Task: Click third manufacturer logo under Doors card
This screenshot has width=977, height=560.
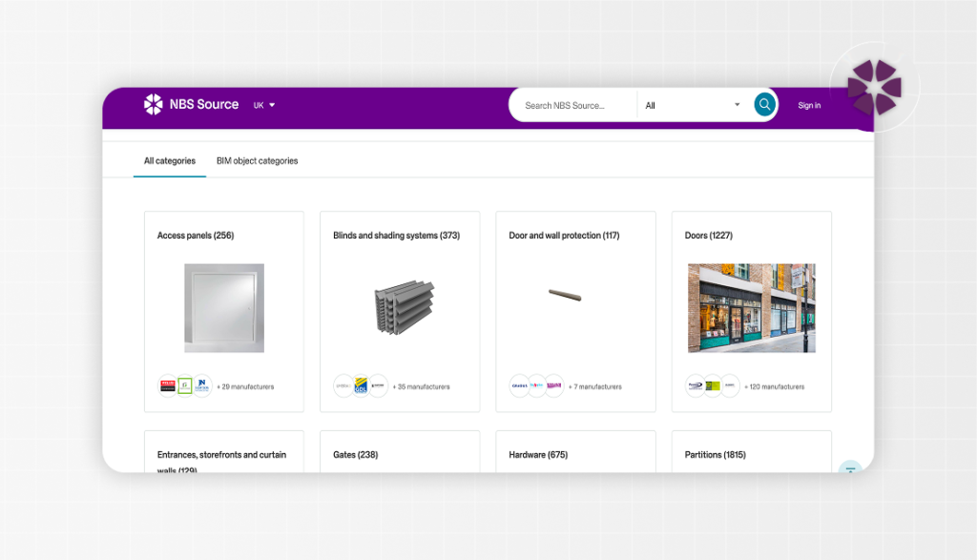Action: (x=730, y=386)
